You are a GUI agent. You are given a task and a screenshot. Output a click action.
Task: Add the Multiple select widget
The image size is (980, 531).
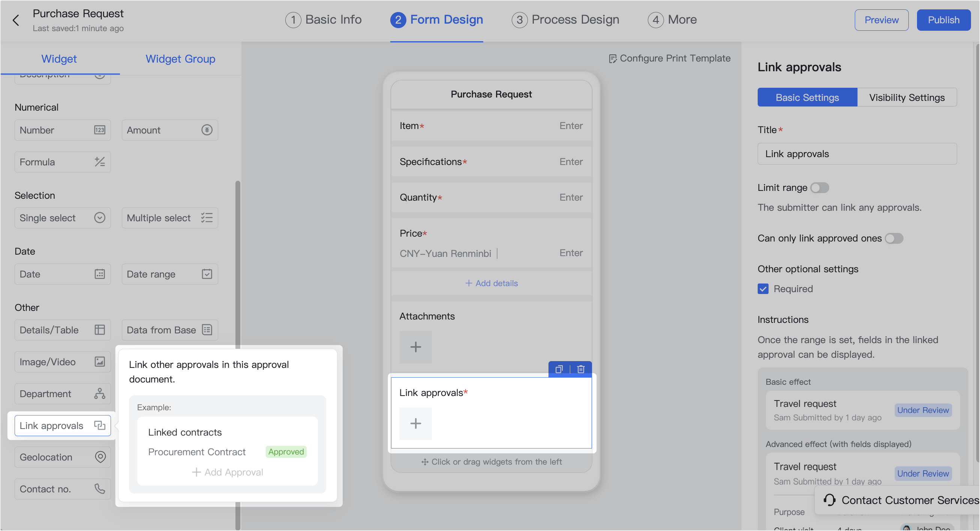click(170, 218)
